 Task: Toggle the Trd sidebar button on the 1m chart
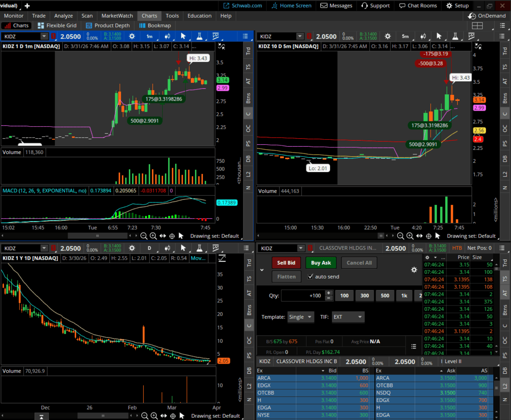(x=248, y=51)
